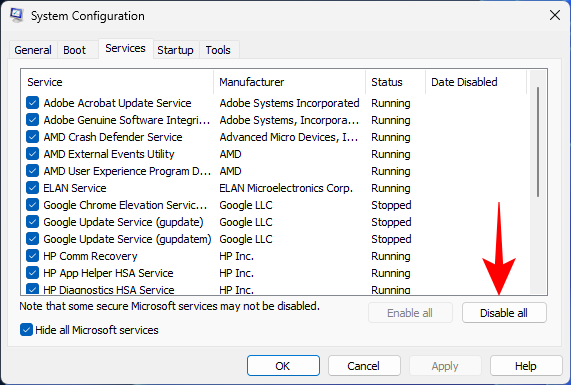571x385 pixels.
Task: Uncheck HP Comm Recovery checkbox
Action: click(x=32, y=256)
